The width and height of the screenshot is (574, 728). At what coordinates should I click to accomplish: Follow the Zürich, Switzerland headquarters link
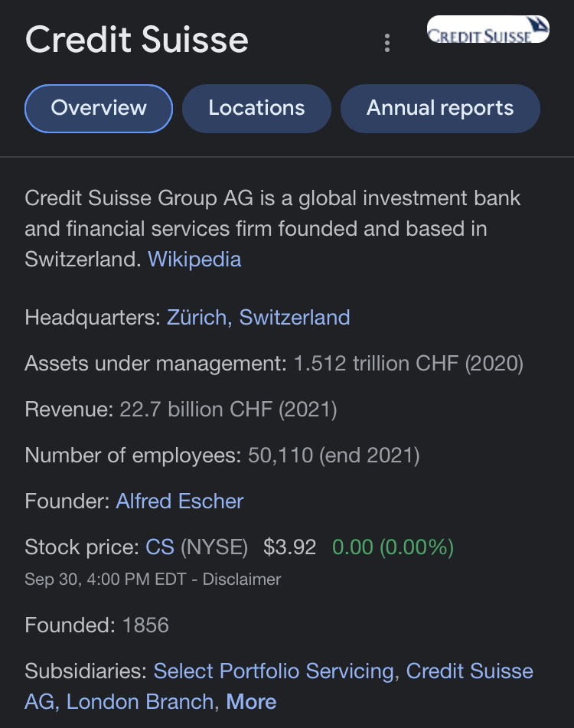259,318
